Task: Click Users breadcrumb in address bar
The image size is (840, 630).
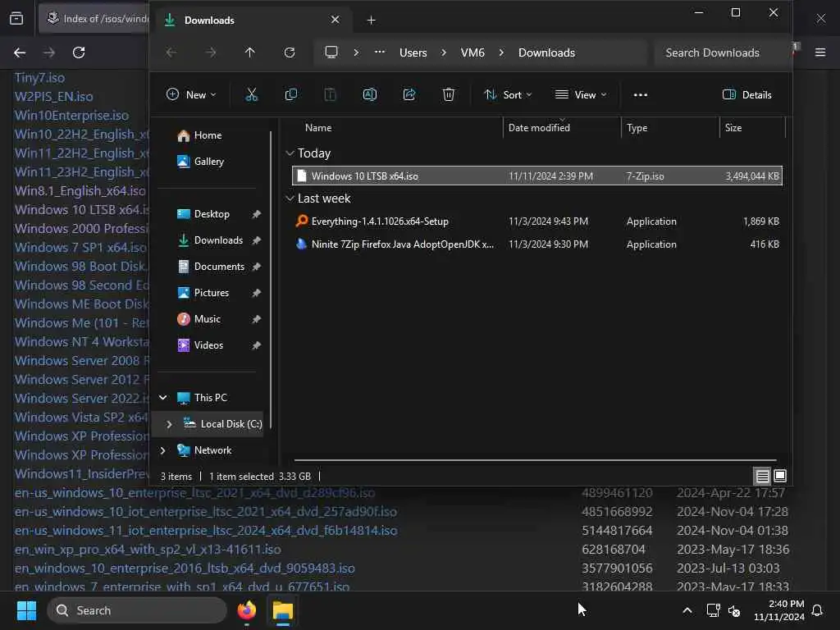Action: pyautogui.click(x=413, y=52)
